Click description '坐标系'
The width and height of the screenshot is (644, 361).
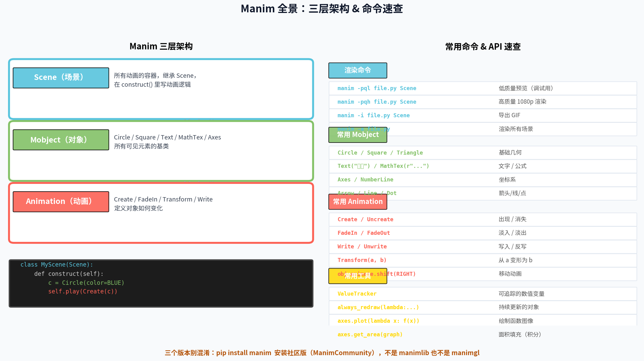point(507,180)
